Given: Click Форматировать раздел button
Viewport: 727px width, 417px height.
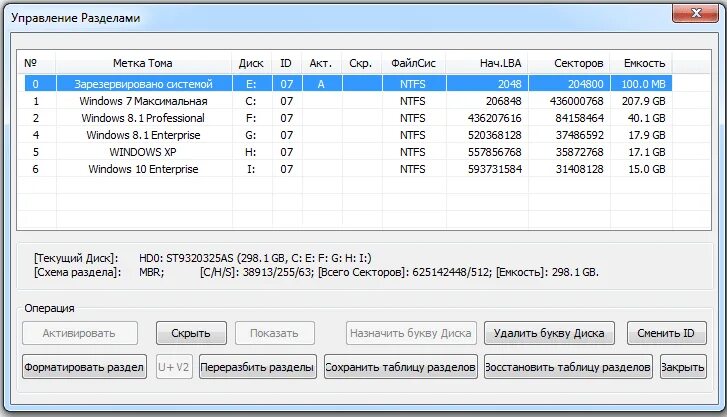Looking at the screenshot, I should click(84, 367).
